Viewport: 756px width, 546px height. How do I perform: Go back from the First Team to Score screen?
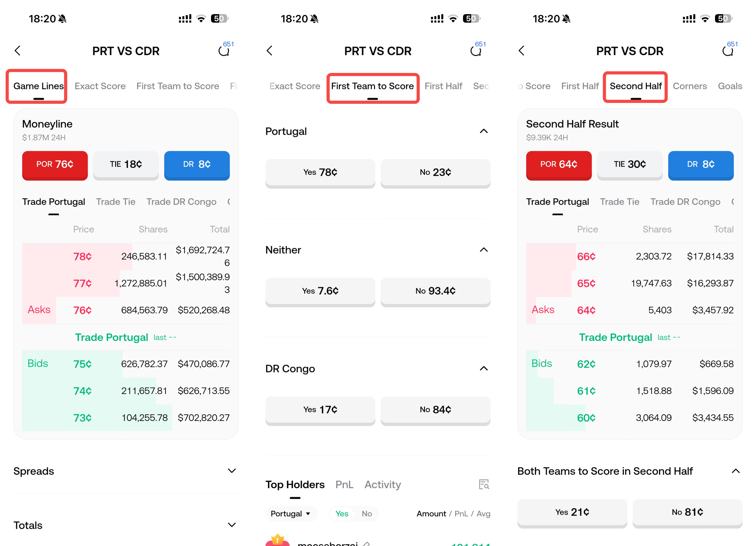pyautogui.click(x=270, y=51)
